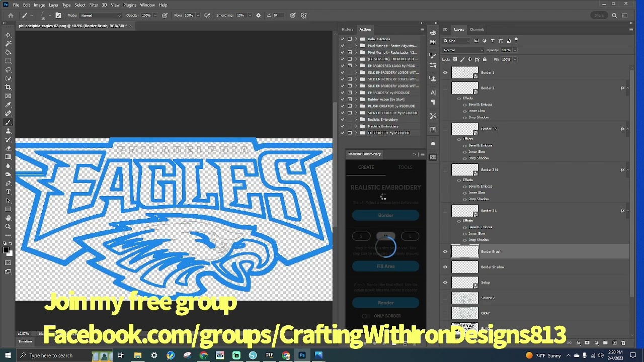The height and width of the screenshot is (362, 644).
Task: Click the Border button in plugin
Action: click(386, 216)
